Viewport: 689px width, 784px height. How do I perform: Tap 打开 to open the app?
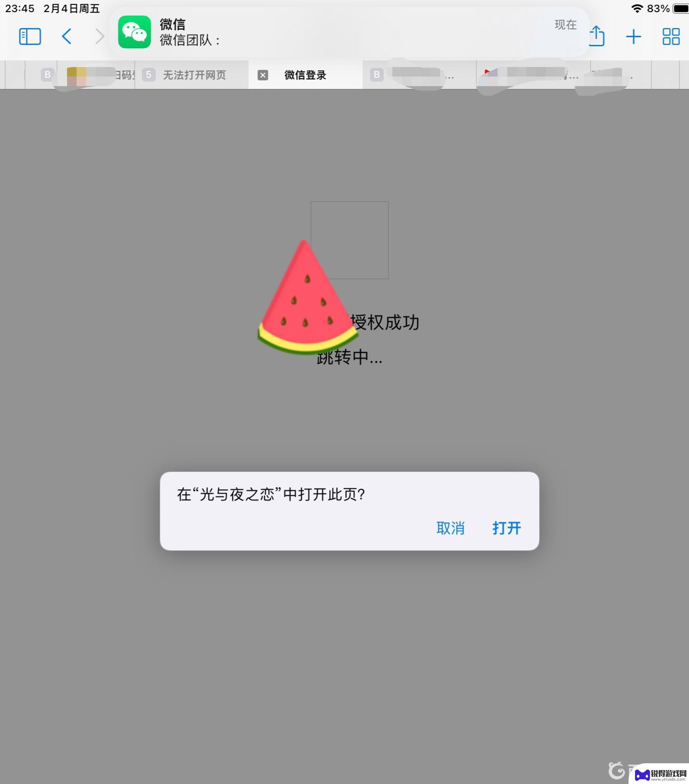point(507,528)
